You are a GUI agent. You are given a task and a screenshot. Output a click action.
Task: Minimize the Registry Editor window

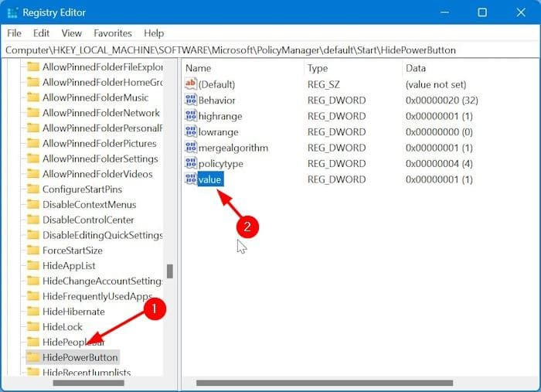click(444, 12)
